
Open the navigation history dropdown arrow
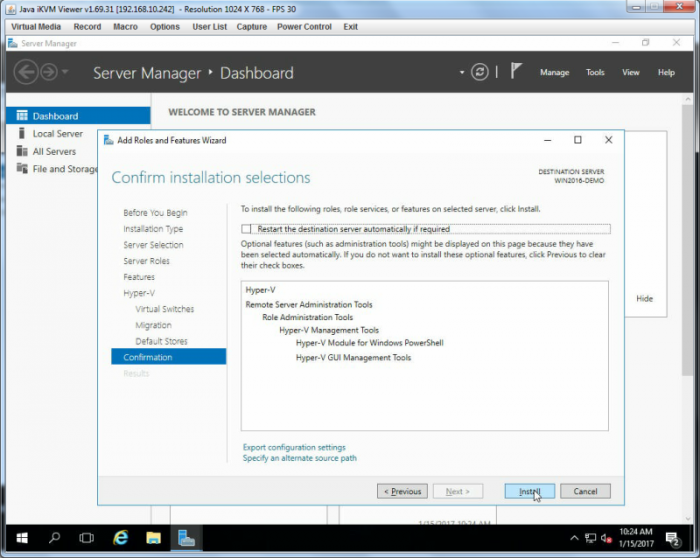tap(65, 71)
